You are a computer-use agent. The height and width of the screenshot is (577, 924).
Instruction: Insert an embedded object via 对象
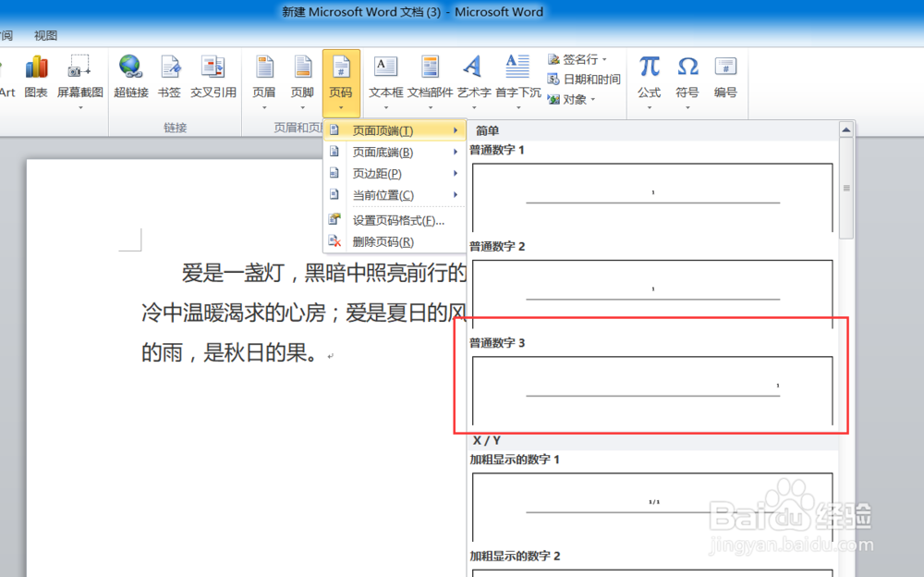(x=574, y=100)
